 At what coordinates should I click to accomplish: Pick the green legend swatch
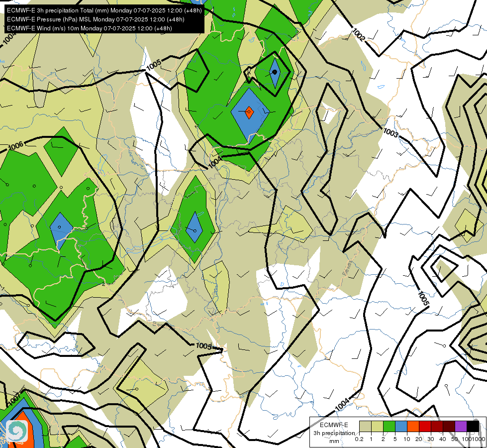point(389,426)
